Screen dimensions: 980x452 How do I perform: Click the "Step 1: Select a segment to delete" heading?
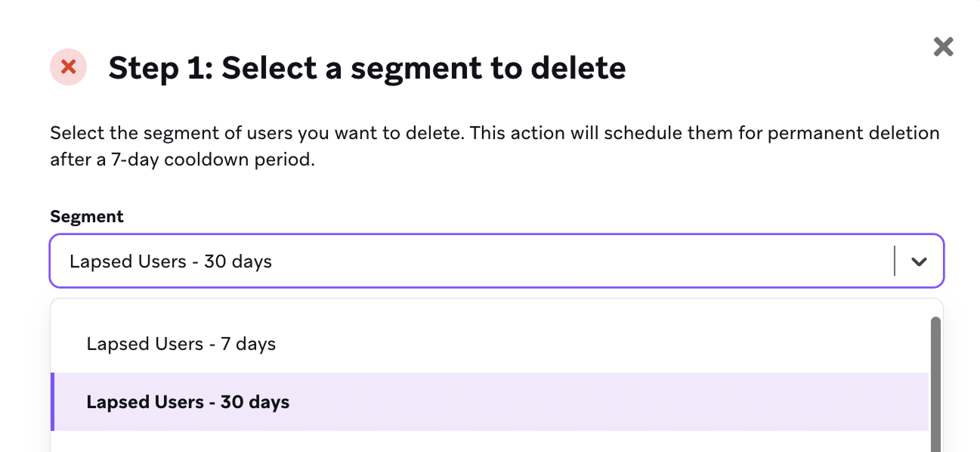(367, 68)
